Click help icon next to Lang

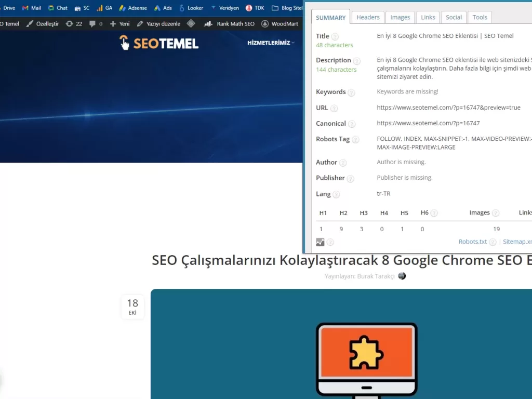[336, 195]
